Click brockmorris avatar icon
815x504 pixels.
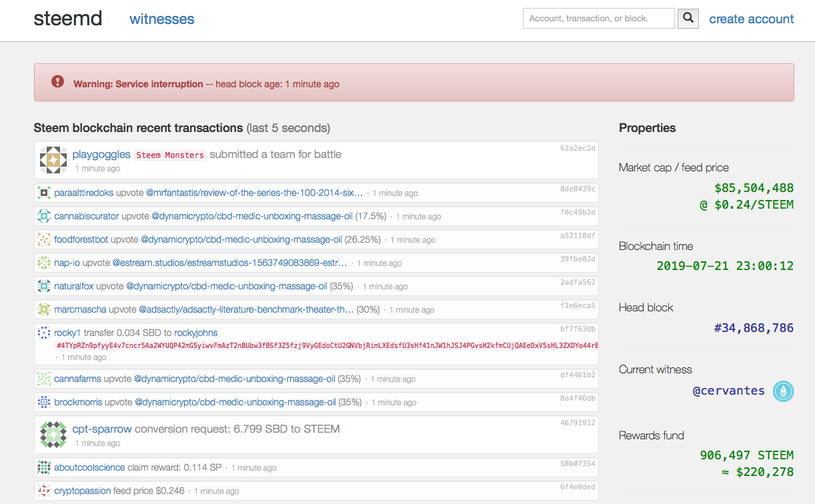click(44, 402)
